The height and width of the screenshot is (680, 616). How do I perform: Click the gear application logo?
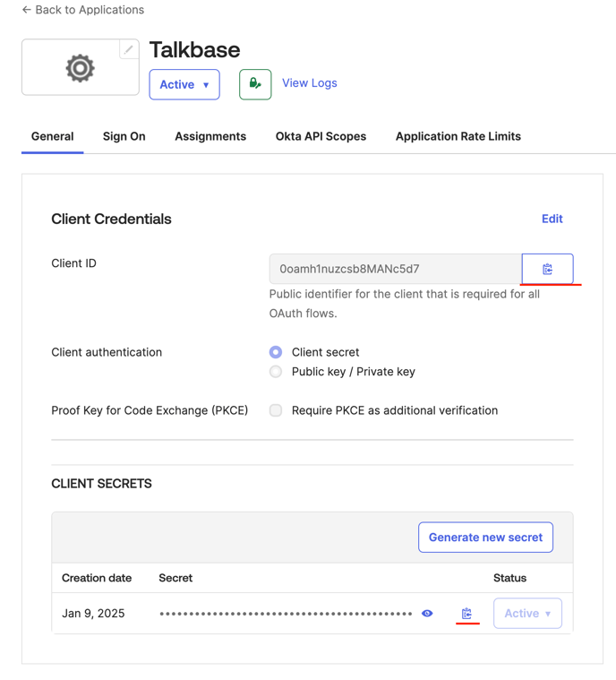pyautogui.click(x=80, y=68)
